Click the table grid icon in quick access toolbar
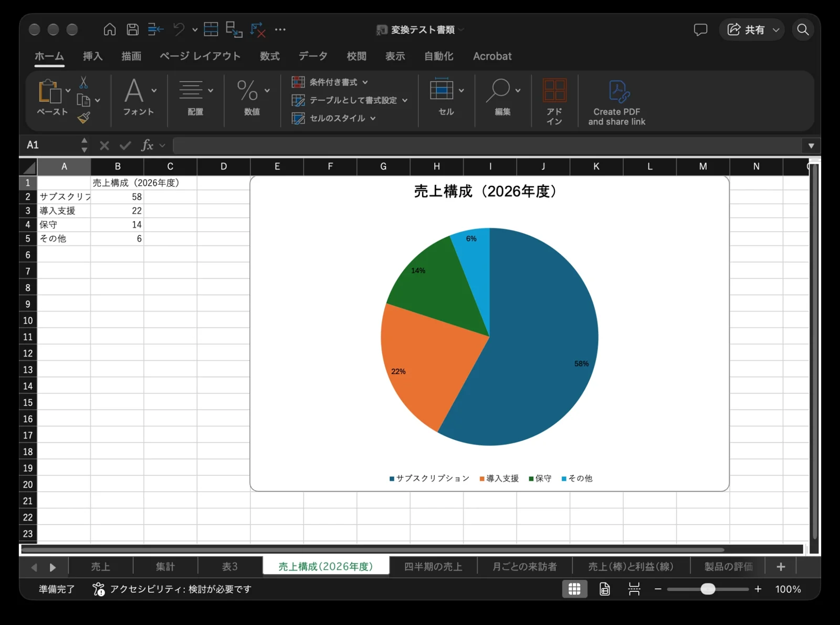Viewport: 840px width, 625px height. coord(211,29)
